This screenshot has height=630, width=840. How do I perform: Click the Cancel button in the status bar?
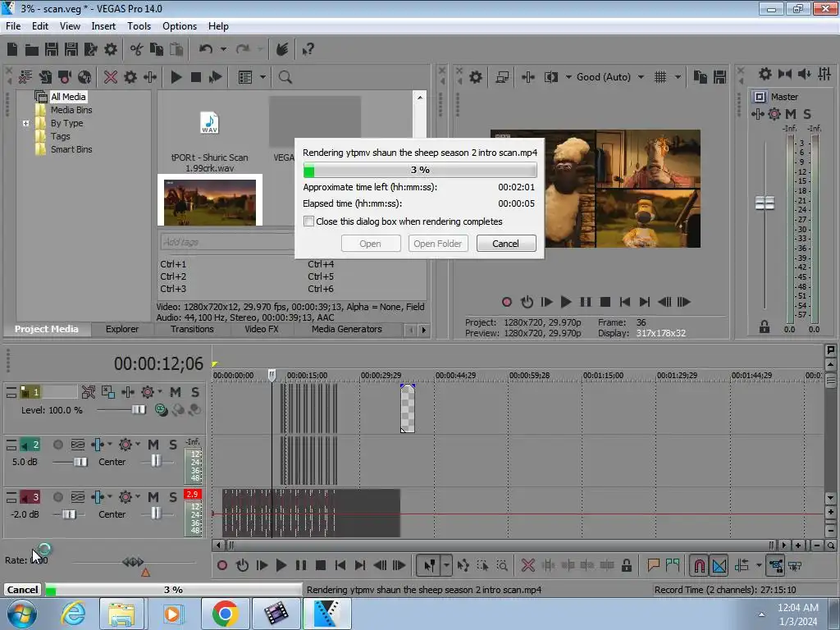pos(22,589)
